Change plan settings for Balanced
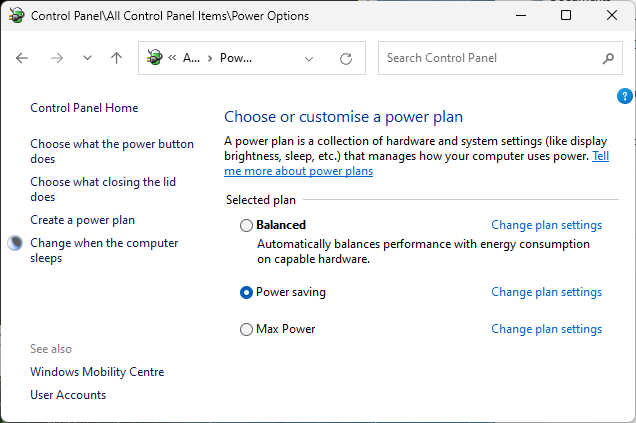The width and height of the screenshot is (636, 423). (546, 225)
